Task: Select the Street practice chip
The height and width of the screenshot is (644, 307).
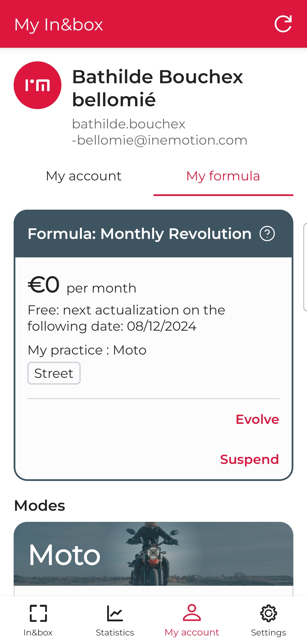Action: coord(54,373)
